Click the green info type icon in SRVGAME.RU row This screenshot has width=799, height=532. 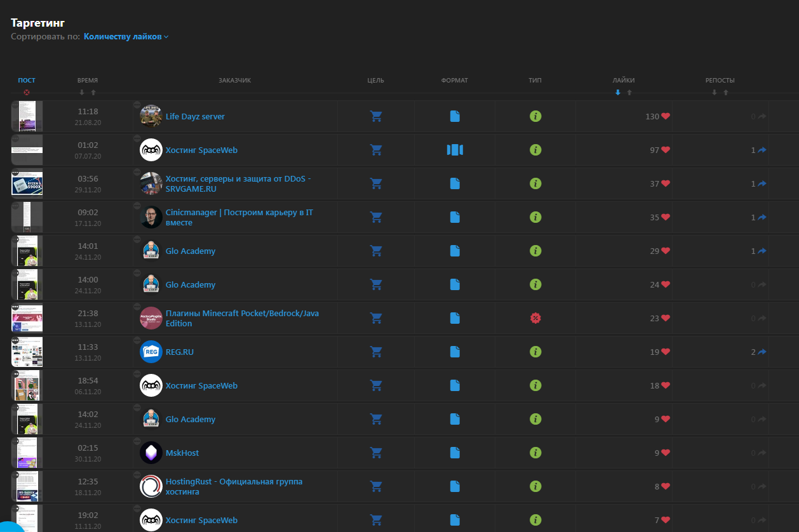[535, 183]
